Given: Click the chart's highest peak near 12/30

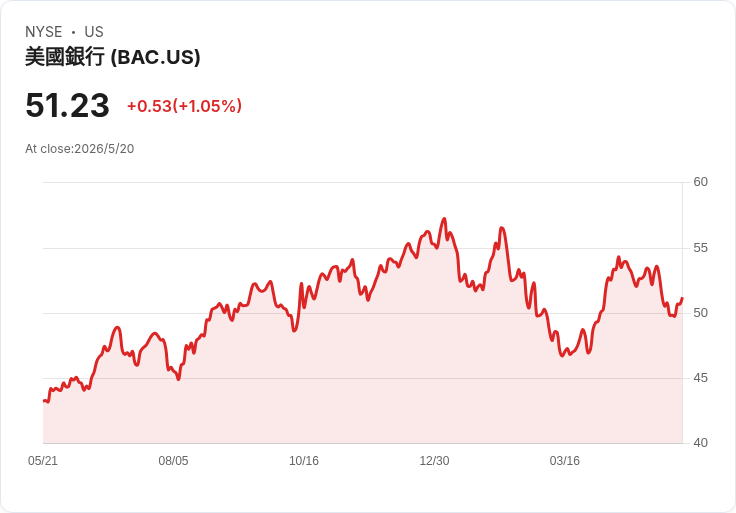Looking at the screenshot, I should (444, 219).
